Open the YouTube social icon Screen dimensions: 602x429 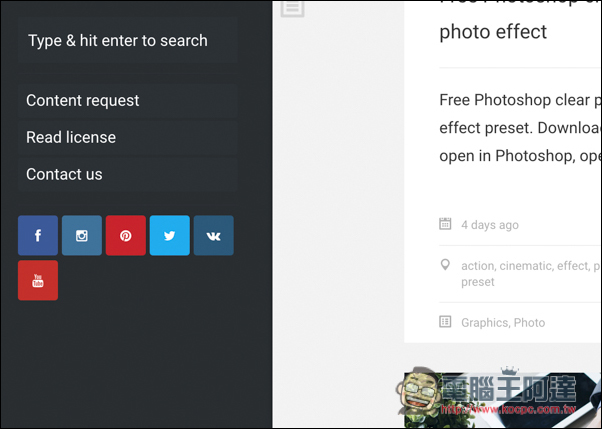[38, 280]
